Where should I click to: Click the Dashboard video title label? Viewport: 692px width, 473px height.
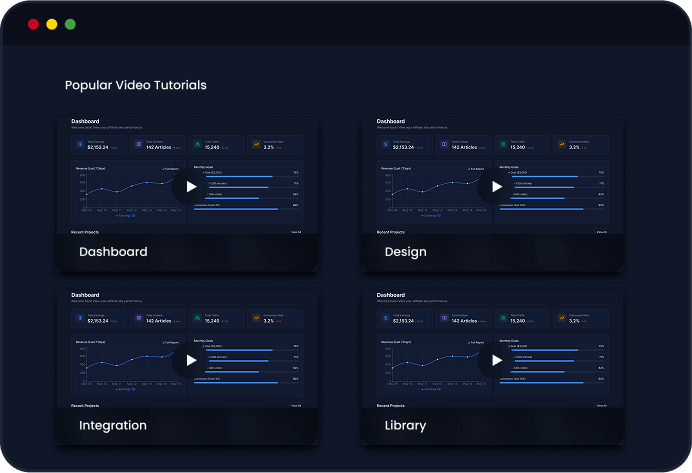113,252
